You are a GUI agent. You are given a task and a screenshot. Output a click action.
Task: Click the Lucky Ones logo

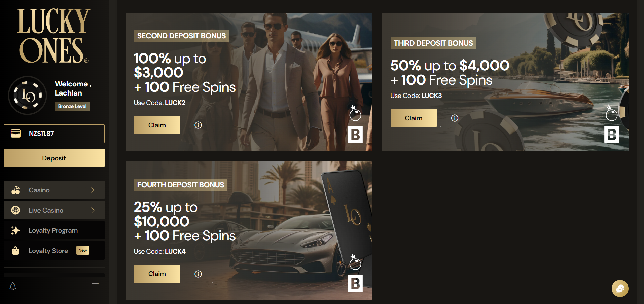[x=54, y=36]
